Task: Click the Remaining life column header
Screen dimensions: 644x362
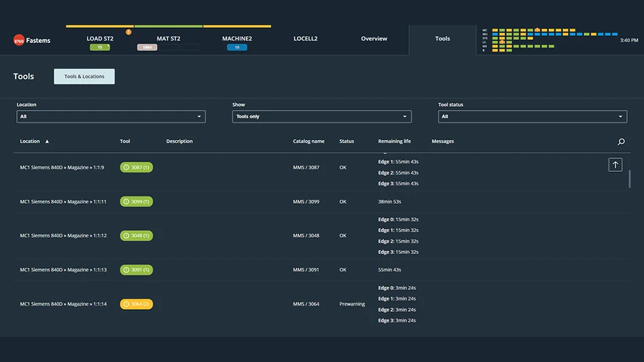Action: click(394, 141)
